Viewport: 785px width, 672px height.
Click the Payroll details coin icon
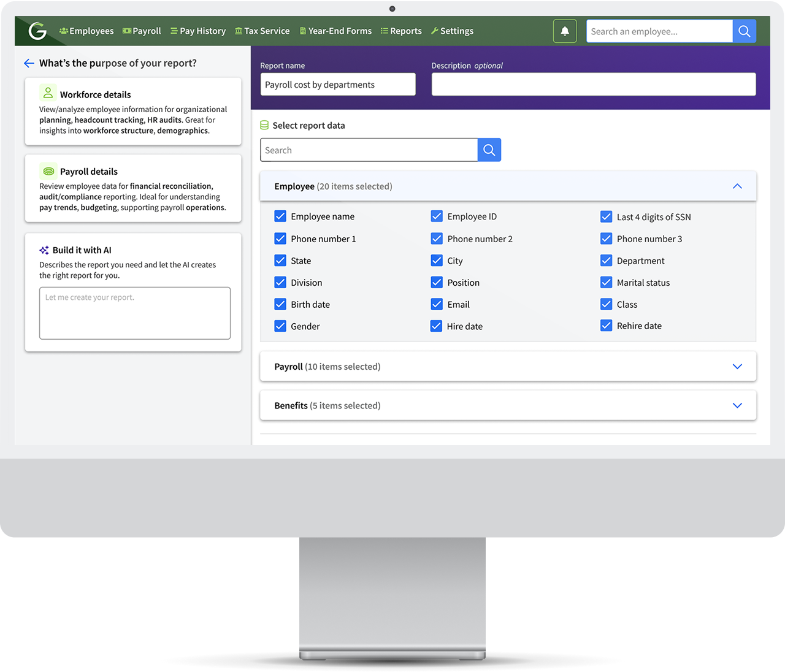pyautogui.click(x=48, y=171)
